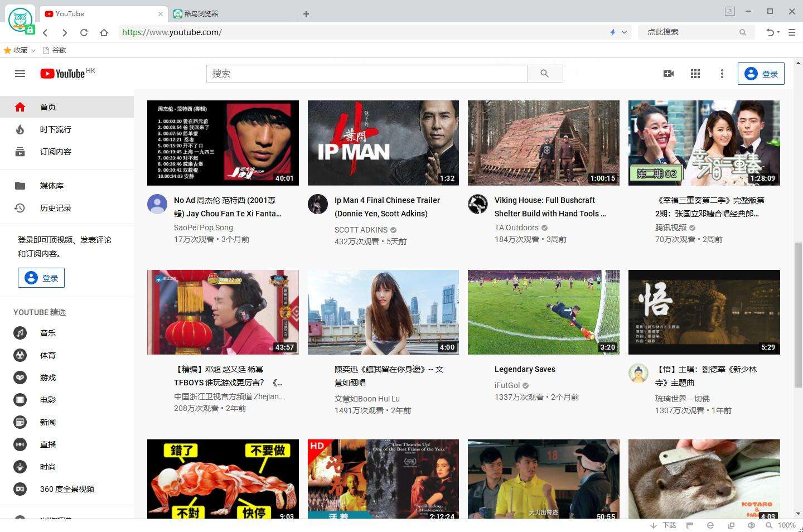Open the YouTube apps grid icon
The height and width of the screenshot is (532, 803).
[695, 74]
